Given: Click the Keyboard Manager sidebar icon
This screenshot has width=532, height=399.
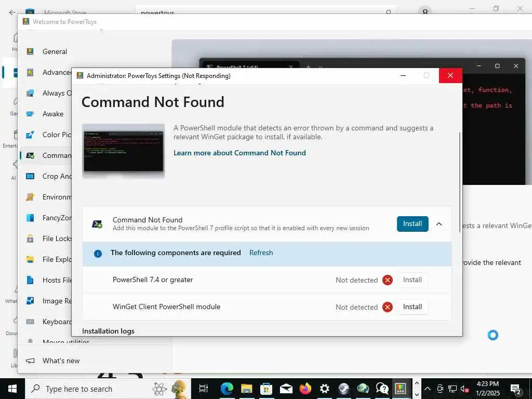Looking at the screenshot, I should [30, 322].
